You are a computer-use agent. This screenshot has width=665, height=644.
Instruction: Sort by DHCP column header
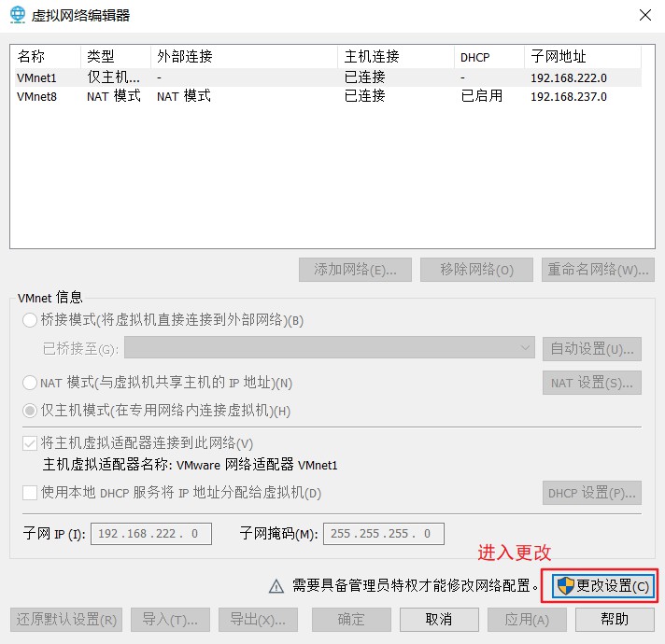pyautogui.click(x=489, y=56)
